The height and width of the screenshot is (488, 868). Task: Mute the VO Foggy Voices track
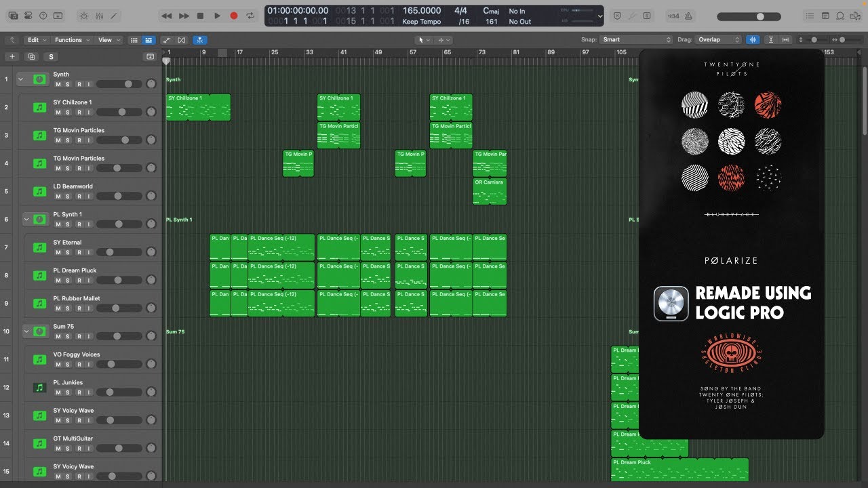(x=58, y=364)
